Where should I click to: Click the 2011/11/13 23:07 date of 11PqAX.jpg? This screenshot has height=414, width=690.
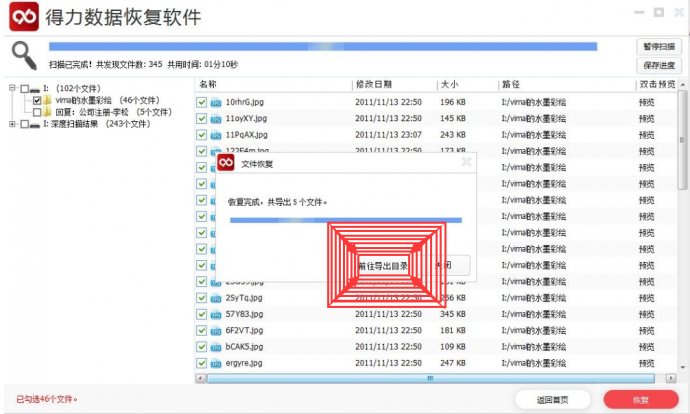click(x=388, y=135)
